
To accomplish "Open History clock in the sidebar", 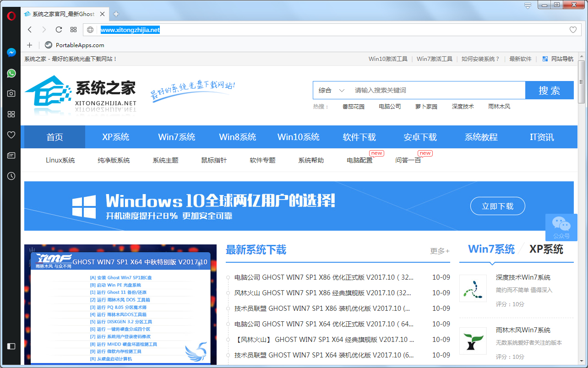I will (x=11, y=176).
